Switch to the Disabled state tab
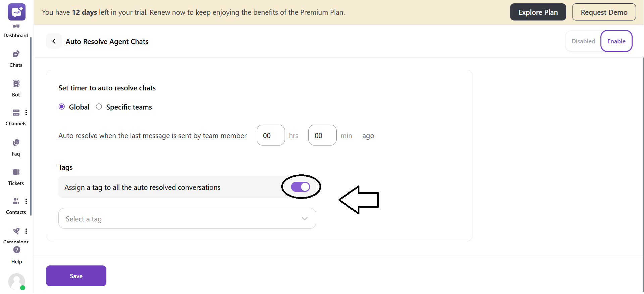 [x=583, y=41]
